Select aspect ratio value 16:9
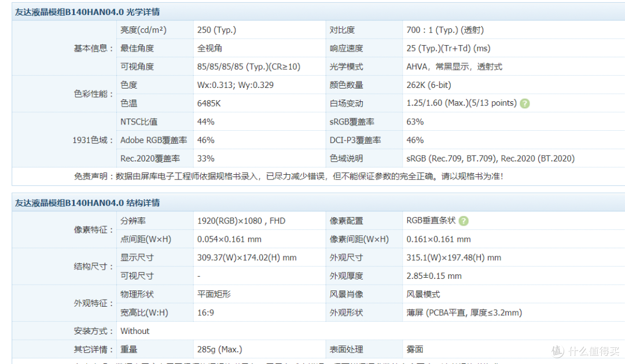 click(205, 312)
